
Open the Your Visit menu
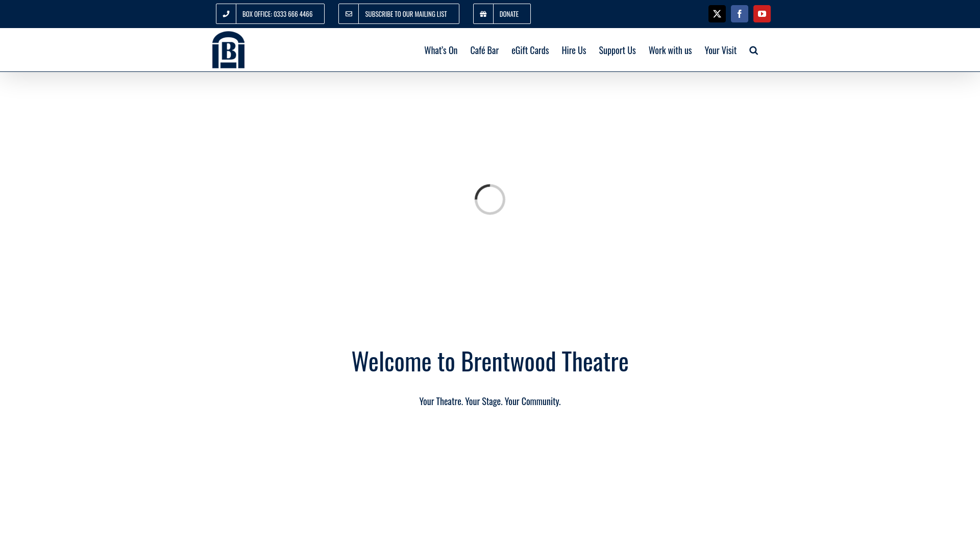720,50
